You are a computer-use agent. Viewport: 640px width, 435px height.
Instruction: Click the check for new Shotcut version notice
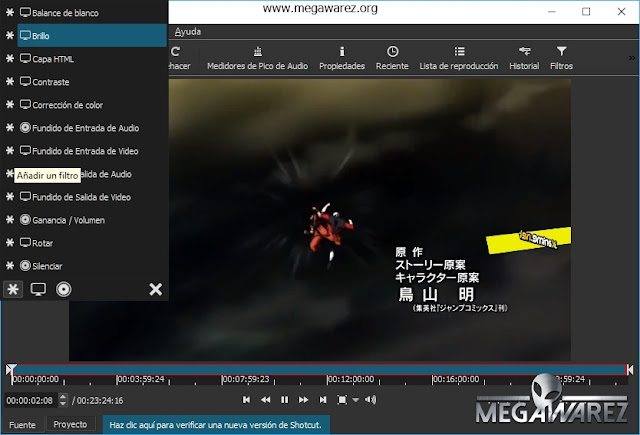pyautogui.click(x=216, y=425)
